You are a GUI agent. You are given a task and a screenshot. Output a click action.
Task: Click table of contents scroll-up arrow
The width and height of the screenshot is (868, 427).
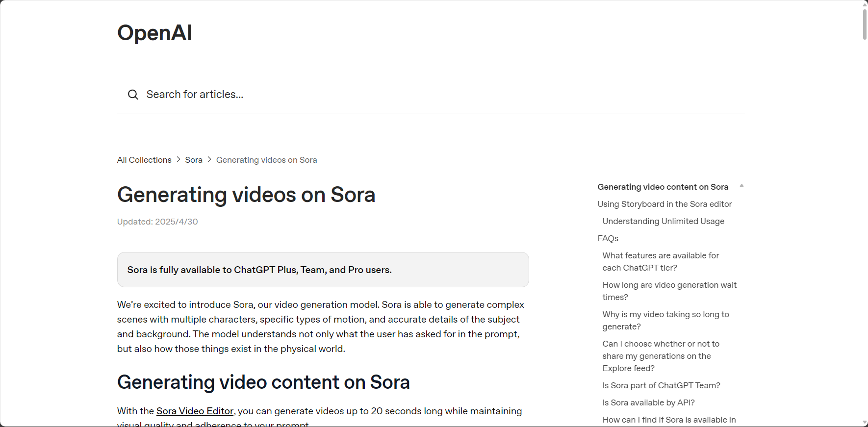click(741, 185)
